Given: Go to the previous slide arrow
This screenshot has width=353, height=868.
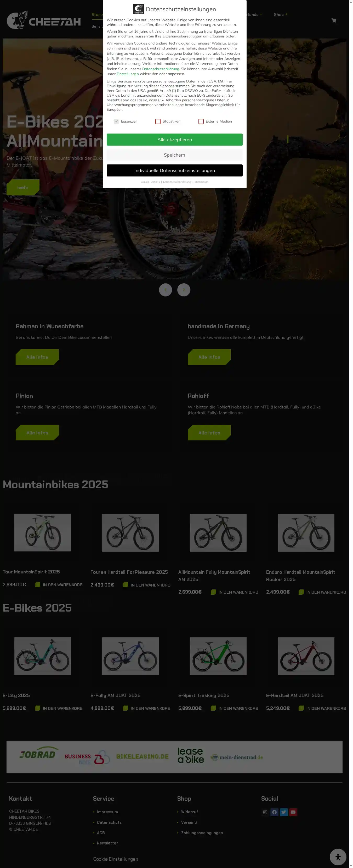Looking at the screenshot, I should (x=165, y=290).
